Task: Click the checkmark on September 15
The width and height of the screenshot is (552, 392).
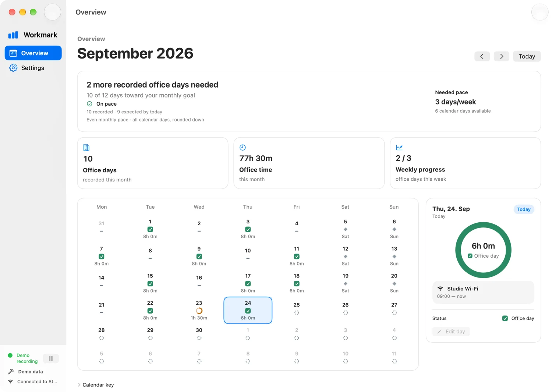Action: pyautogui.click(x=150, y=284)
